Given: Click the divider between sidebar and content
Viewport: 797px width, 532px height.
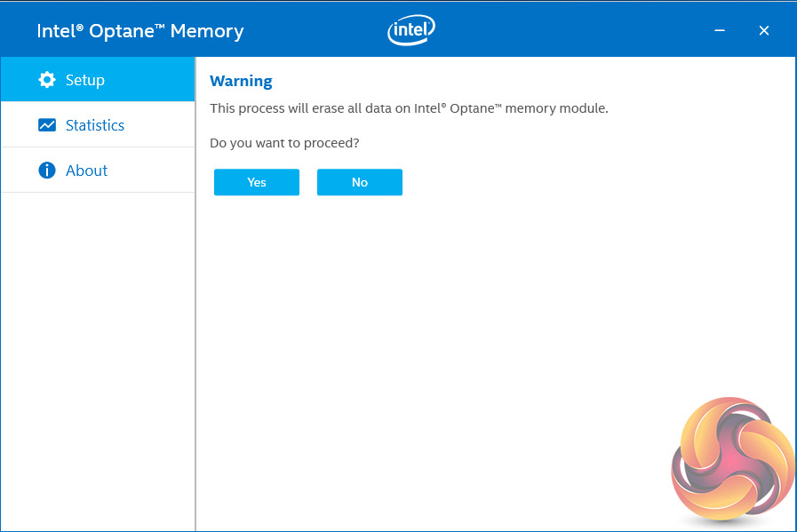Looking at the screenshot, I should (x=195, y=355).
